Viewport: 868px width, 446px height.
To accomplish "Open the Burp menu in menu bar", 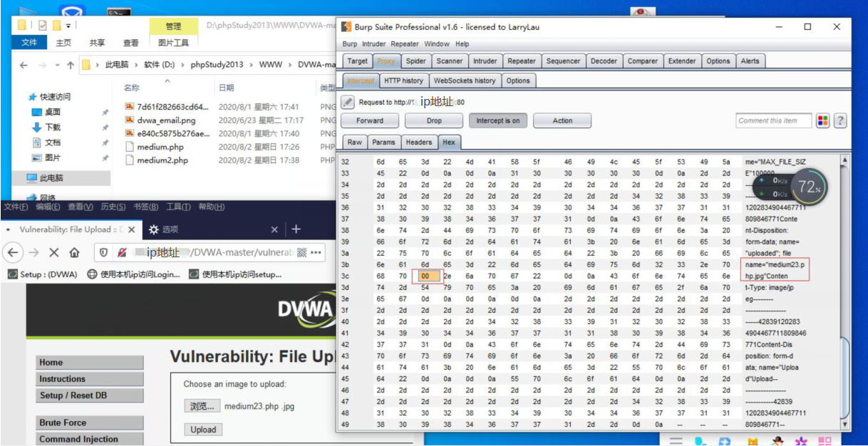I will click(x=349, y=43).
